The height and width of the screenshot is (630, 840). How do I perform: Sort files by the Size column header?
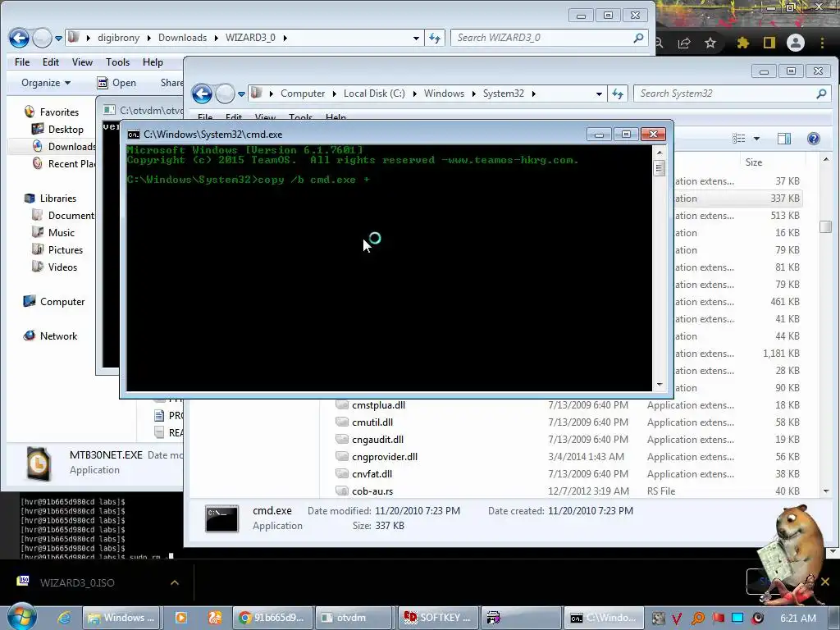754,162
